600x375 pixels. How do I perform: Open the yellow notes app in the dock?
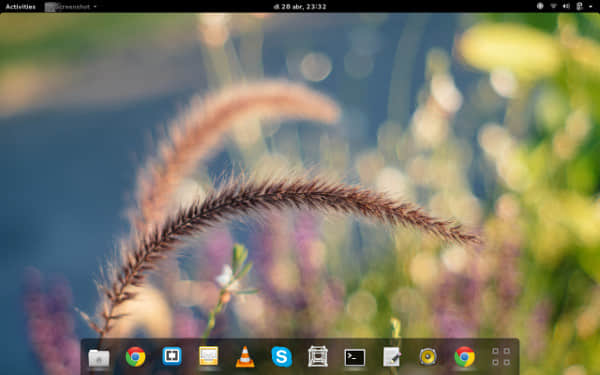pyautogui.click(x=209, y=356)
